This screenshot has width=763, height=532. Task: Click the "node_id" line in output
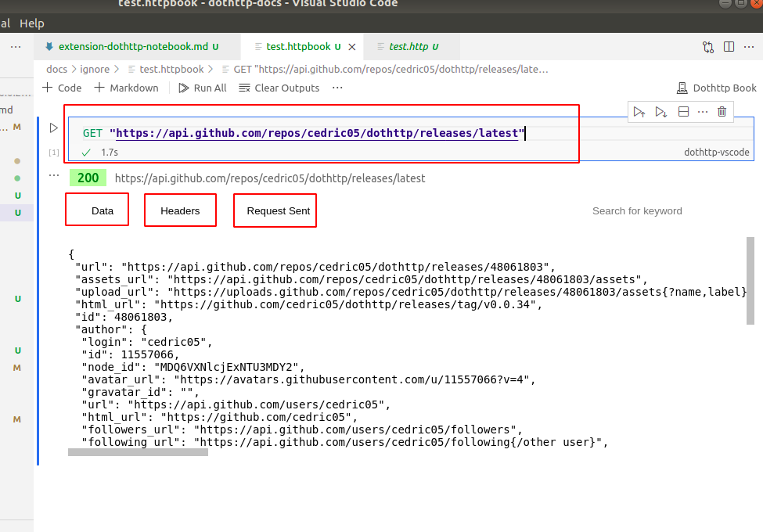(193, 367)
